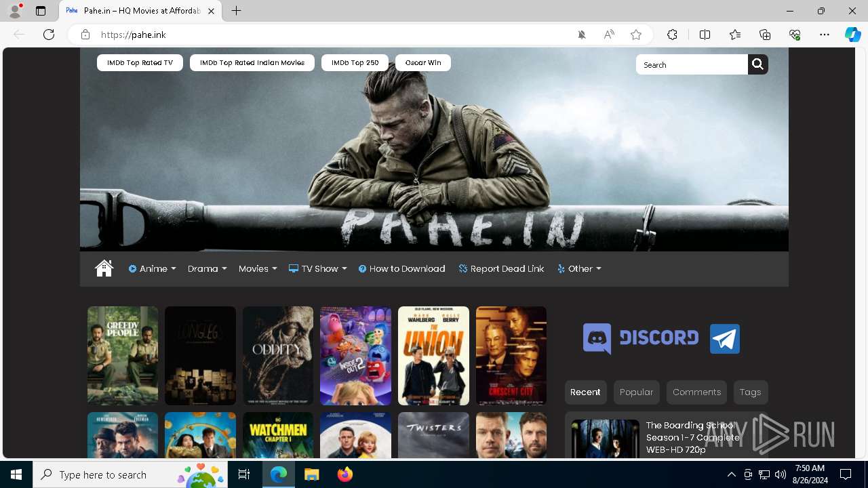This screenshot has width=868, height=488.
Task: Open the Telegram channel icon
Action: [x=725, y=339]
